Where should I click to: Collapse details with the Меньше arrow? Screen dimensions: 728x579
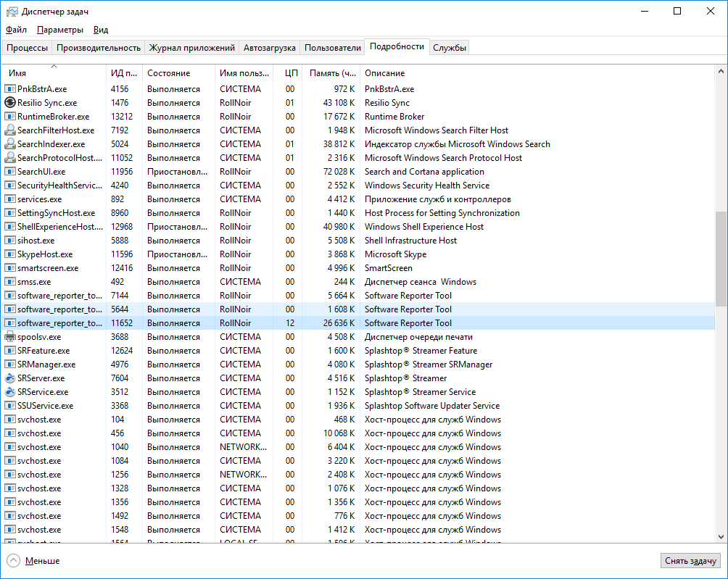(14, 561)
